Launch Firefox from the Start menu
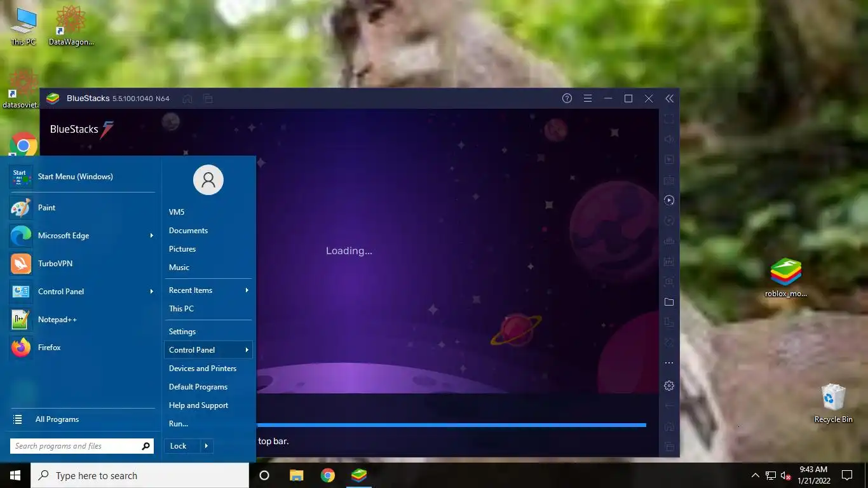The width and height of the screenshot is (868, 488). pos(82,348)
